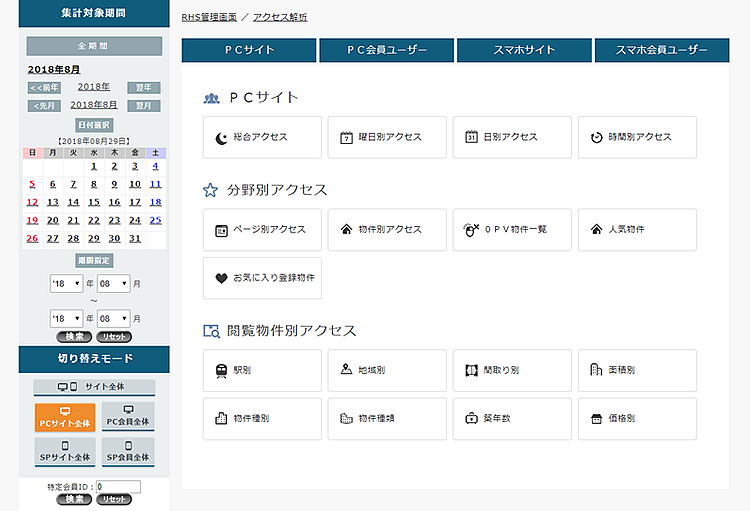Image resolution: width=750 pixels, height=511 pixels.
Task: Open 0PV物件一覧 mouse icon card
Action: pos(512,230)
